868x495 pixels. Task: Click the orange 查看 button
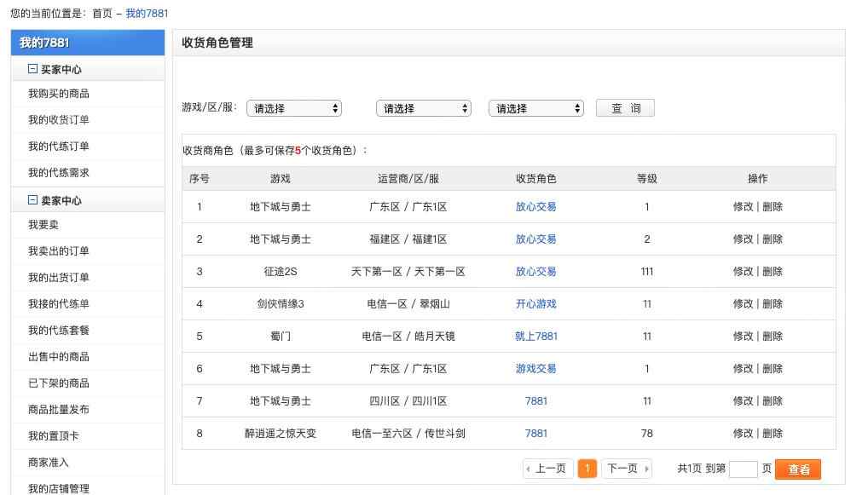coord(798,469)
